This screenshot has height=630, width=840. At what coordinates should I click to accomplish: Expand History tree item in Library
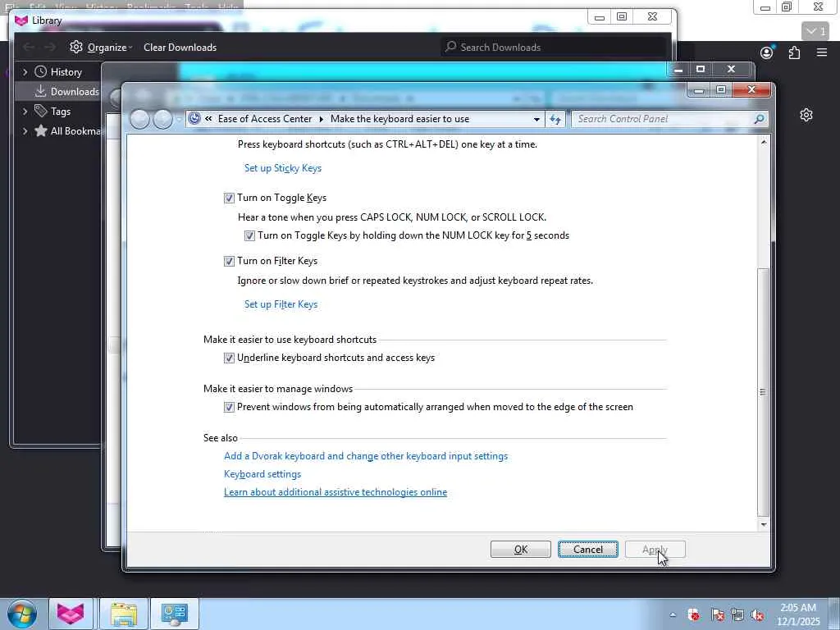pos(25,72)
